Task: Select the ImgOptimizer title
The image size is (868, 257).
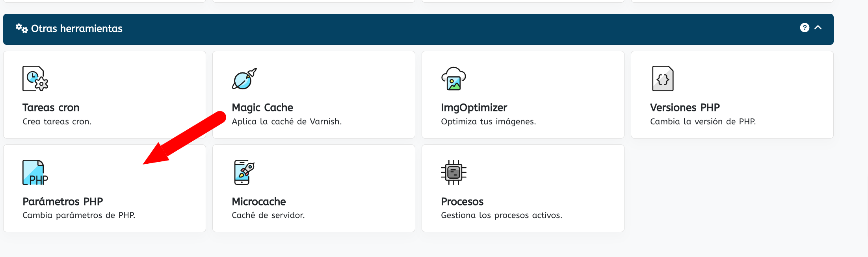Action: [474, 107]
